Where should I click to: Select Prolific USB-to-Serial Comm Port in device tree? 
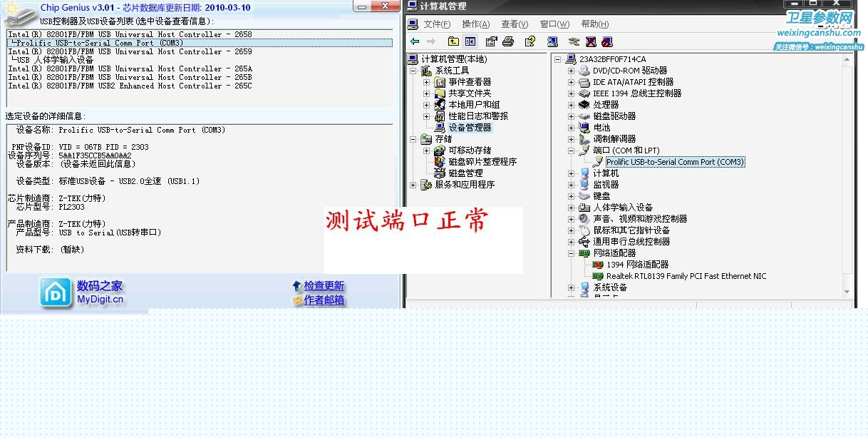pos(675,162)
